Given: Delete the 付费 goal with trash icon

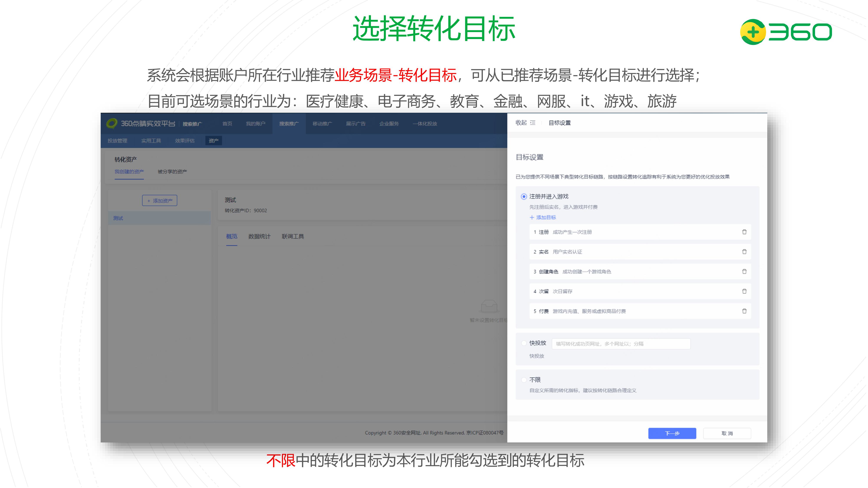Looking at the screenshot, I should pos(744,311).
